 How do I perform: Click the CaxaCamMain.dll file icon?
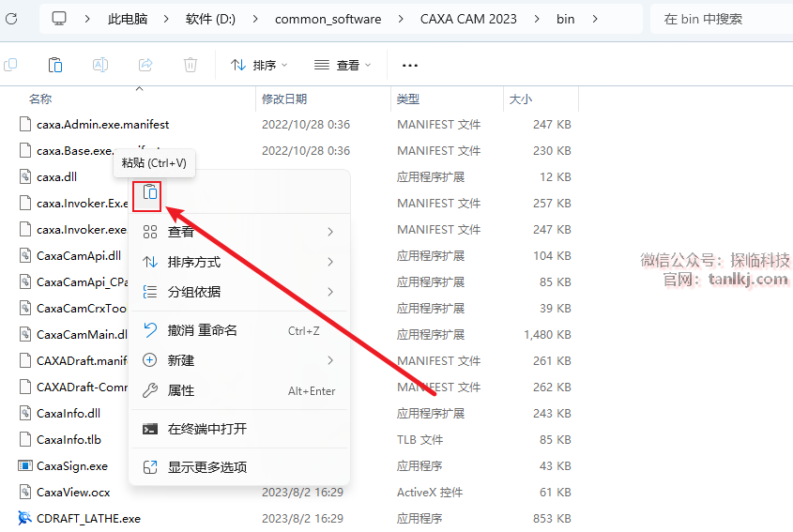point(24,334)
